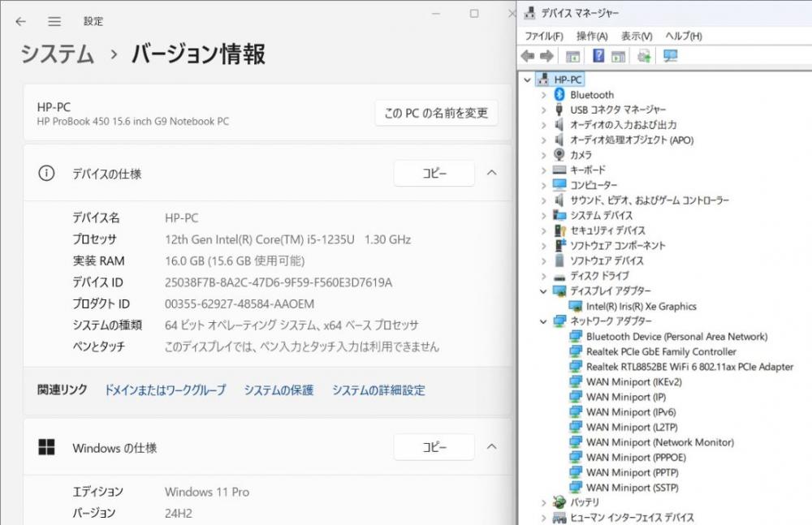Open ヘルプ(H) menu in Device Manager
The height and width of the screenshot is (525, 812).
[684, 36]
